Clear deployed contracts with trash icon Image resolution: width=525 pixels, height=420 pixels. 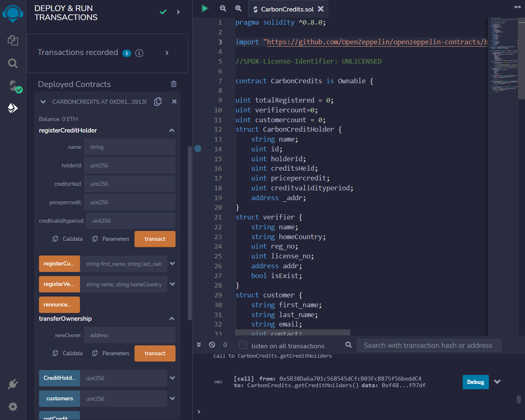[x=173, y=84]
